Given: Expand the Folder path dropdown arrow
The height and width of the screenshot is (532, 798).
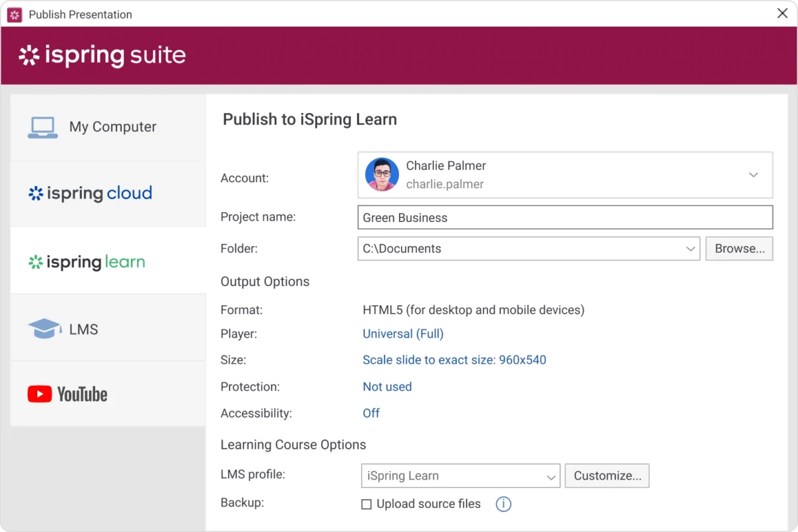Looking at the screenshot, I should click(690, 249).
